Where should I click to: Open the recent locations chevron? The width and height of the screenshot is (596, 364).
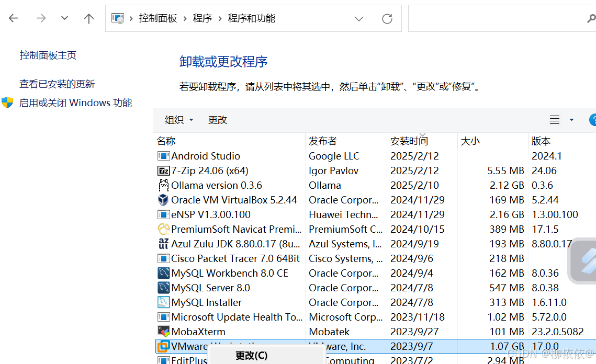pos(64,18)
